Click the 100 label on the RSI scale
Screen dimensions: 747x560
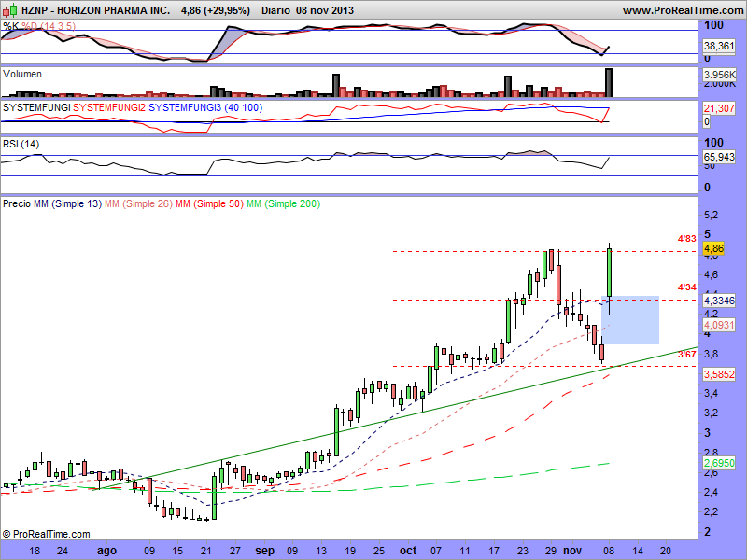(713, 143)
